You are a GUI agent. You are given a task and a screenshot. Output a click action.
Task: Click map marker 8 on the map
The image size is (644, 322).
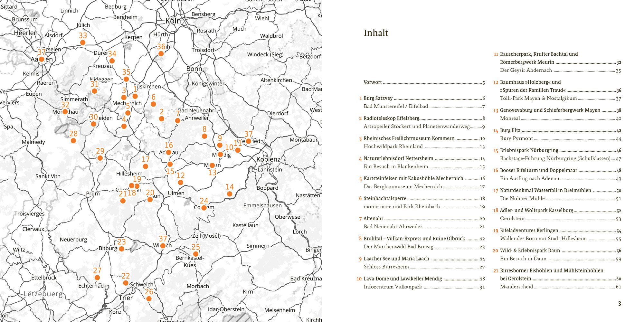(204, 136)
